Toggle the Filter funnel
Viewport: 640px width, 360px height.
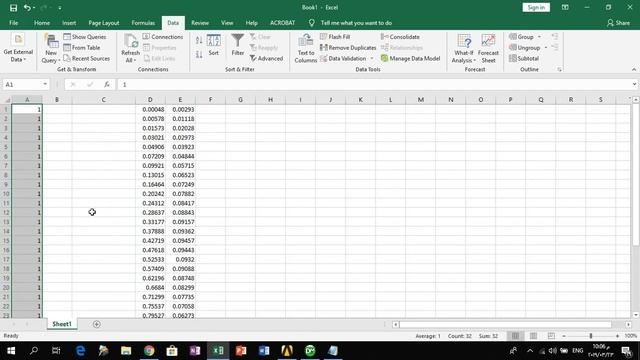(238, 46)
